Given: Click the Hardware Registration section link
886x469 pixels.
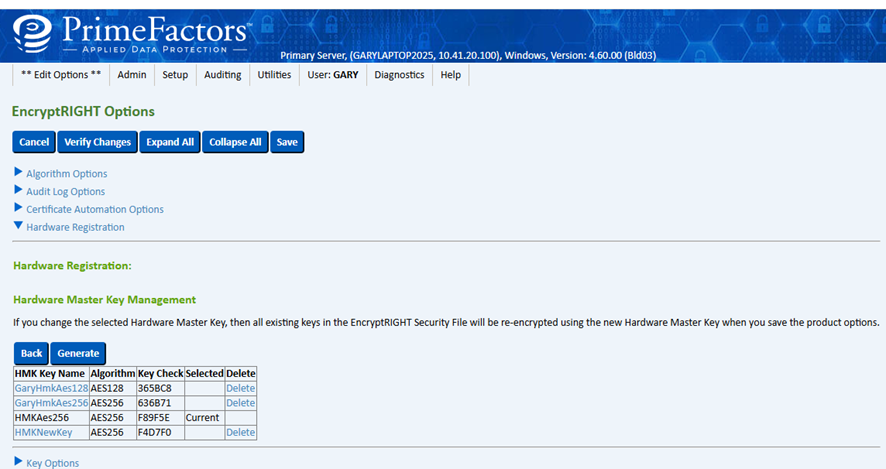Looking at the screenshot, I should coord(75,227).
